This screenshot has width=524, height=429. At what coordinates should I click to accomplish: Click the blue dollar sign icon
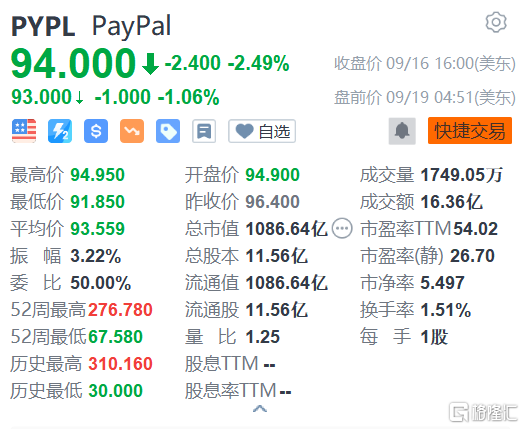(96, 131)
